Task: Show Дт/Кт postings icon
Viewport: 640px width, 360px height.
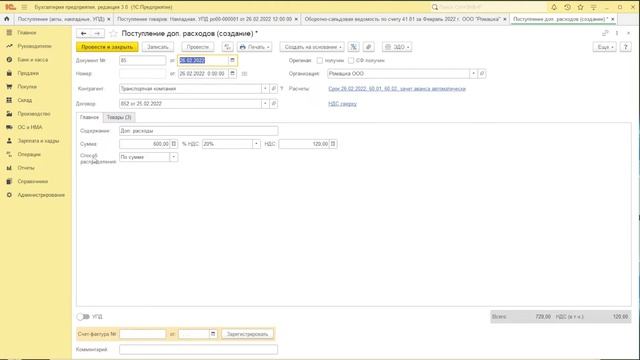Action: [227, 47]
